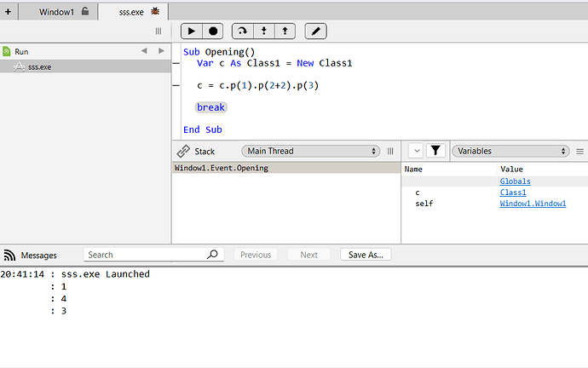Toggle breakpoint on the c.p(1) line
Viewport: 588px width, 368px height.
coord(176,86)
